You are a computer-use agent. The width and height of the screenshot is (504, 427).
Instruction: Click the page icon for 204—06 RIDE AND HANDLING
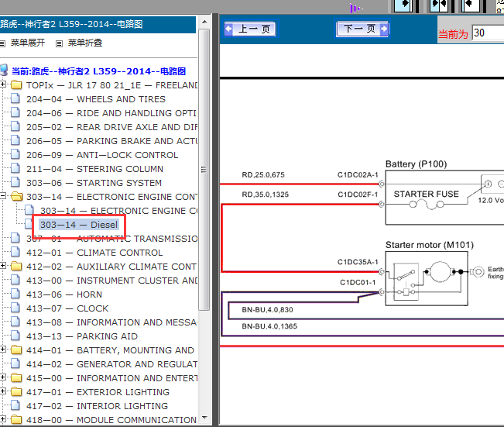click(x=15, y=112)
